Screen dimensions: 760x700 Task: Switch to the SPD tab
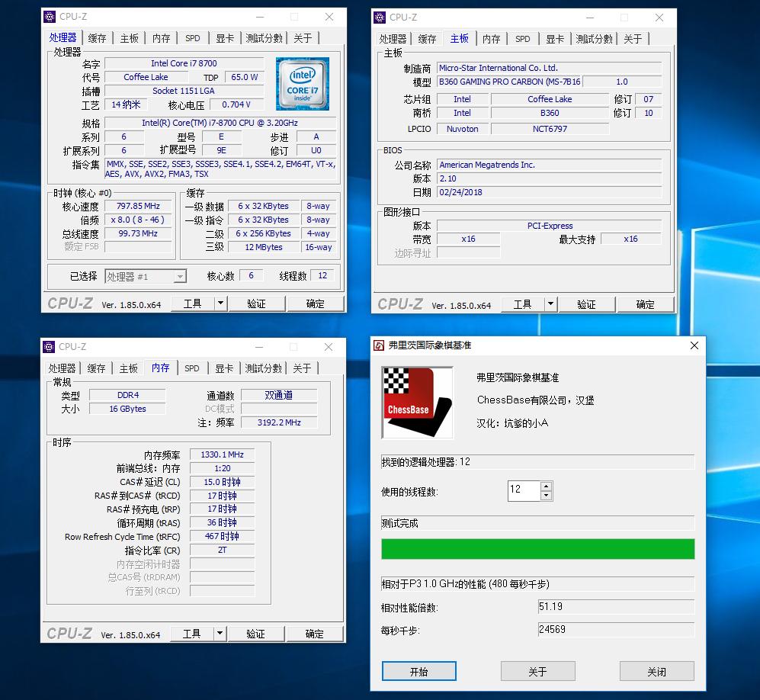coord(192,37)
